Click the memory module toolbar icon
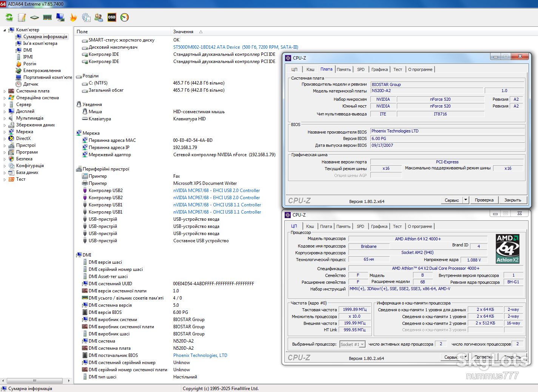This screenshot has height=392, width=538. pyautogui.click(x=47, y=17)
